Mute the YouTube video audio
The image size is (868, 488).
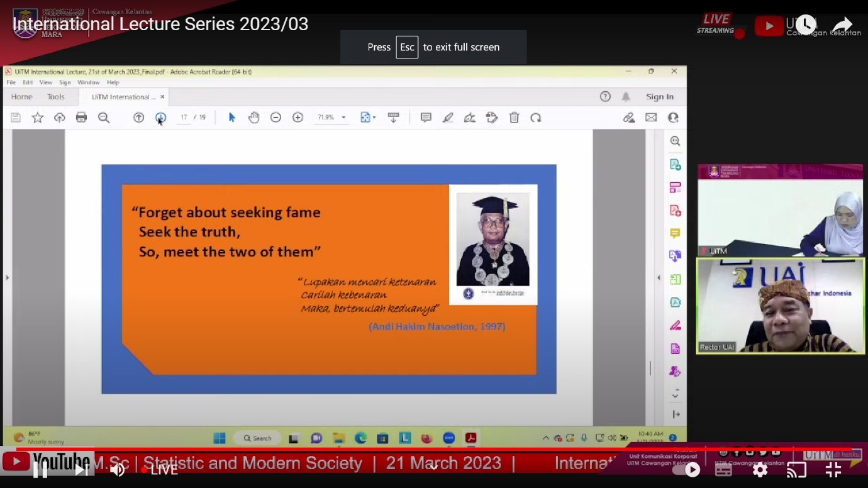tap(117, 469)
